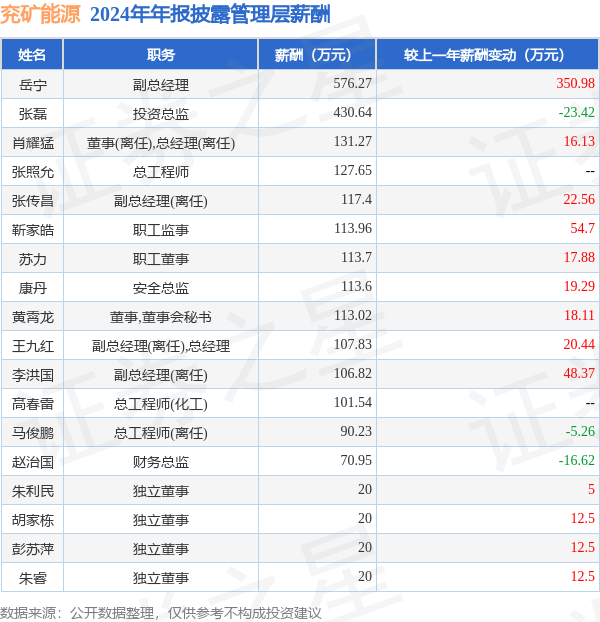The image size is (600, 622).
Task: Select the name cell 赵治国
Action: (33, 462)
